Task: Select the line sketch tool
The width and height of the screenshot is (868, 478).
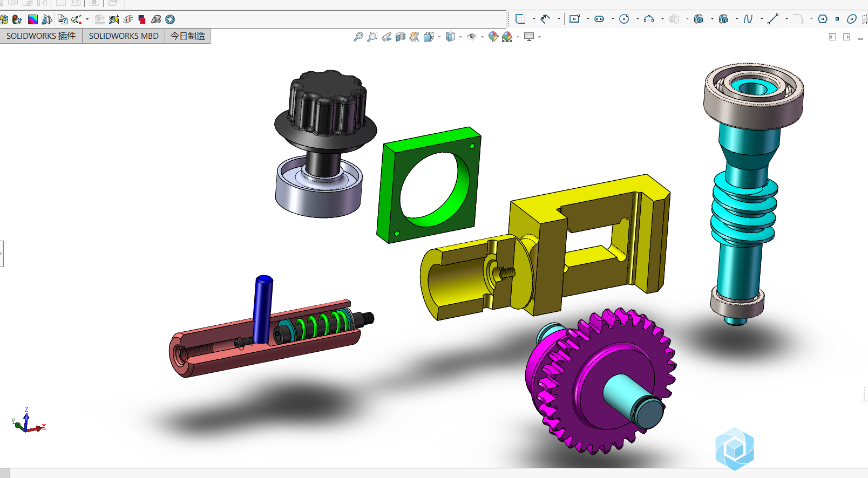Action: (773, 19)
